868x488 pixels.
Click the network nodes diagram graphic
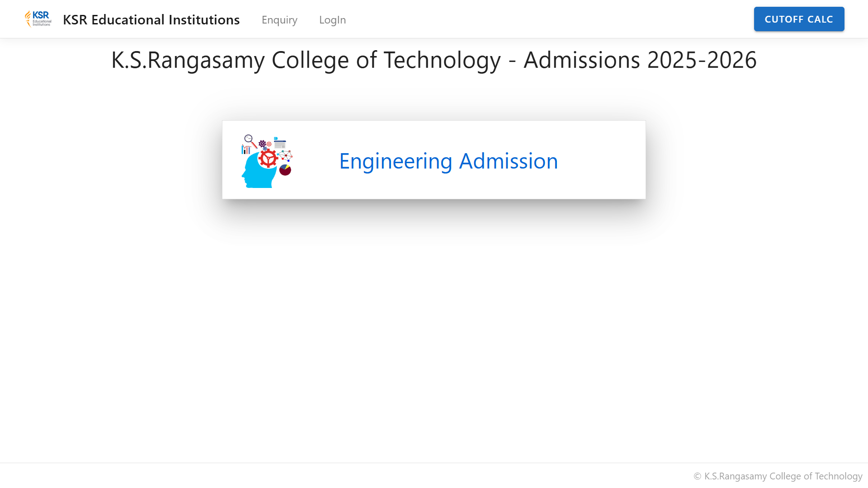[x=285, y=156]
